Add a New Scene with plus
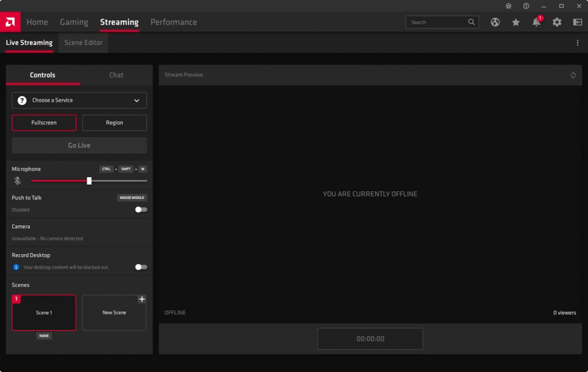Image resolution: width=588 pixels, height=372 pixels. [x=142, y=299]
